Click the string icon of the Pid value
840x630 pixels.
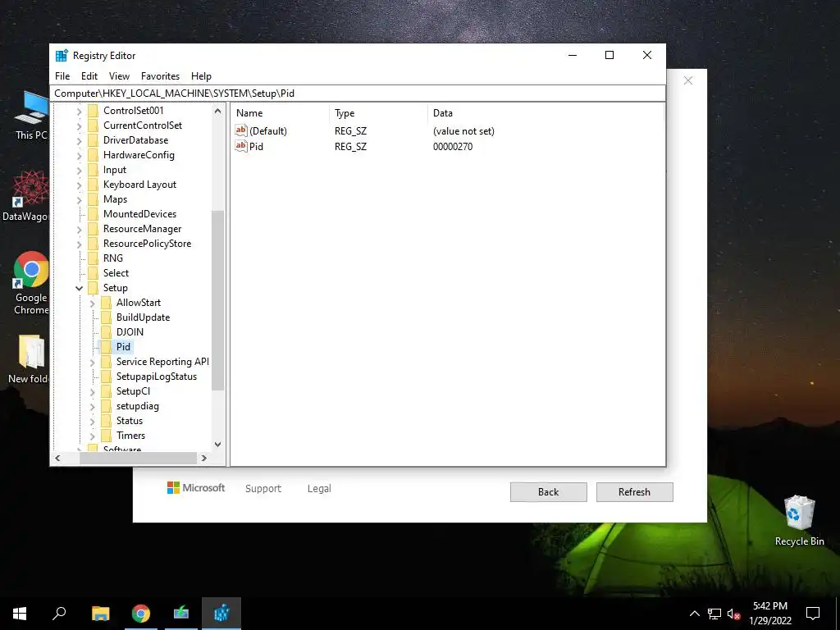241,146
